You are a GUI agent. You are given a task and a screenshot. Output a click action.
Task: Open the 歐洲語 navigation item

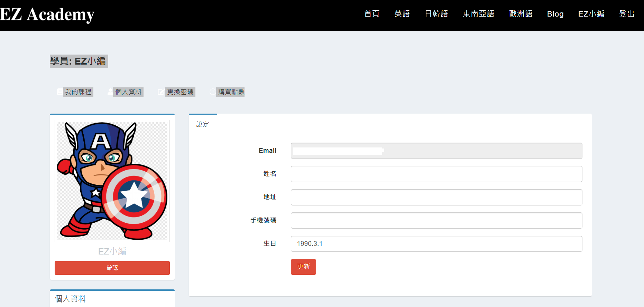point(521,14)
